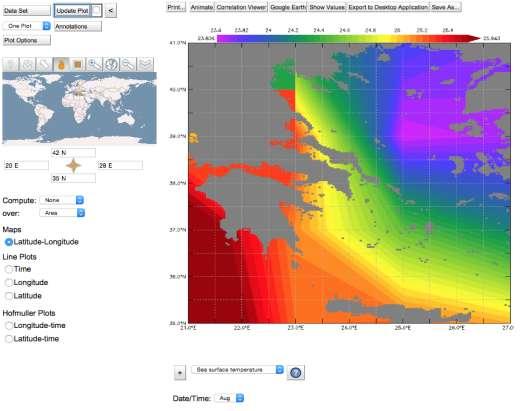The image size is (524, 411).
Task: Click the sea surface temperature plot image
Action: pyautogui.click(x=350, y=183)
